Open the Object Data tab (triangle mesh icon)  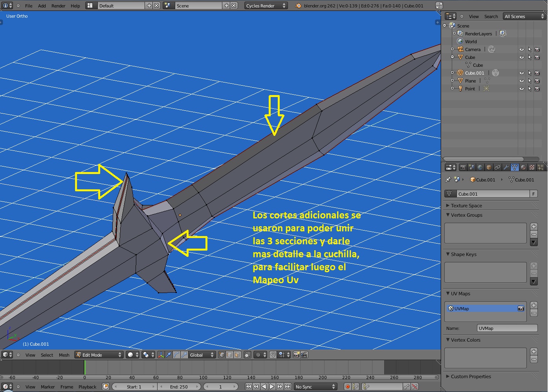(x=515, y=167)
